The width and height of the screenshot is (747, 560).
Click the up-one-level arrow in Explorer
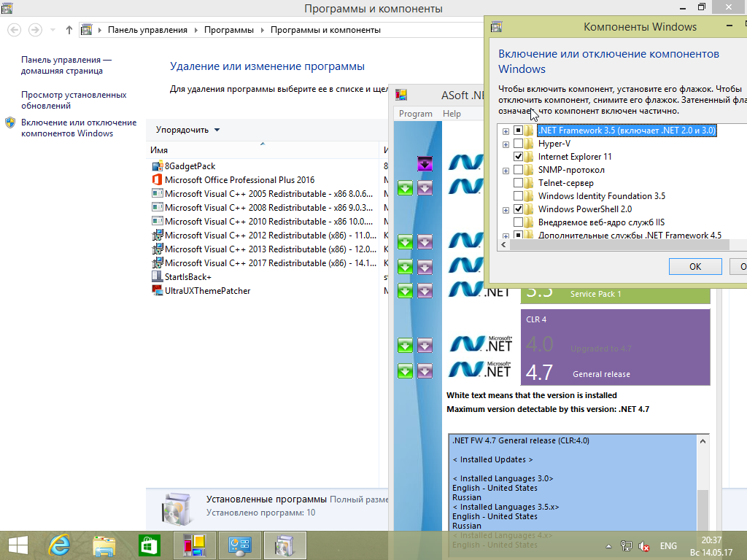[x=69, y=30]
